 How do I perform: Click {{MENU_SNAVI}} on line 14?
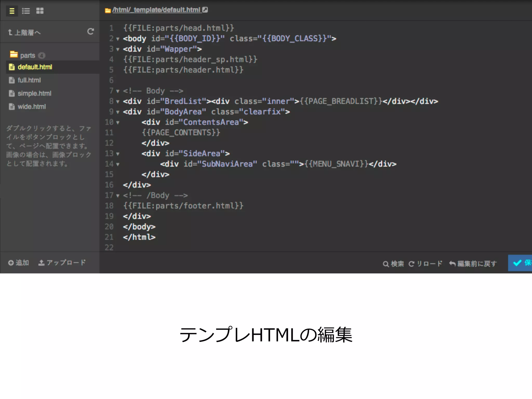point(336,164)
